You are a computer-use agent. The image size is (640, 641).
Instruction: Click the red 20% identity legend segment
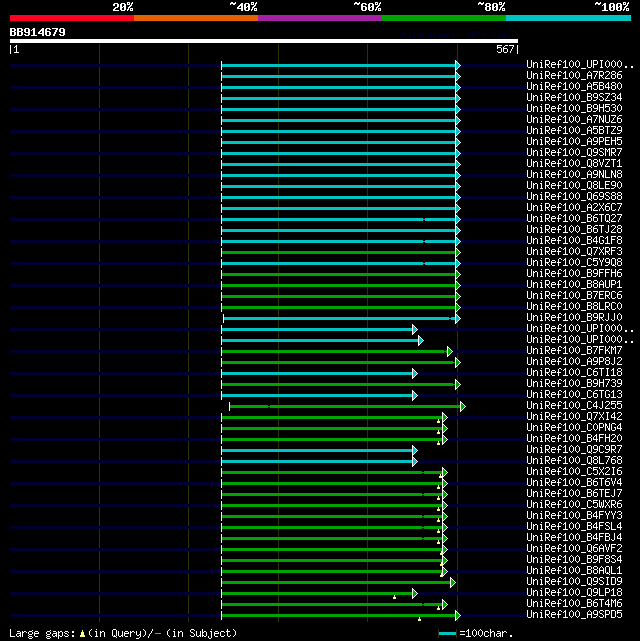(x=72, y=18)
